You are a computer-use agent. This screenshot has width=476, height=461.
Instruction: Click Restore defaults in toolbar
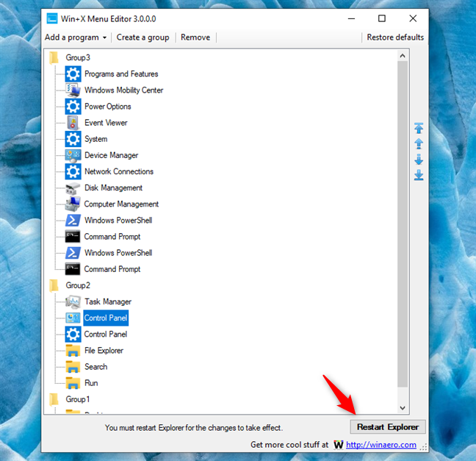pos(395,37)
